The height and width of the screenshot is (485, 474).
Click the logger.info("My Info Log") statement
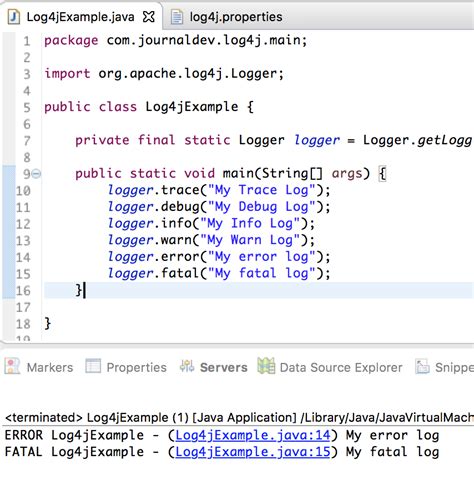click(211, 224)
